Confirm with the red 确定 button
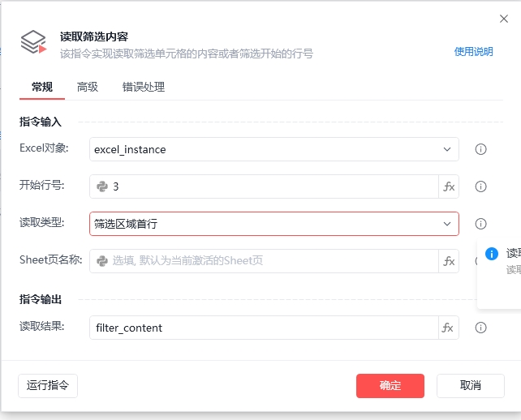 390,385
